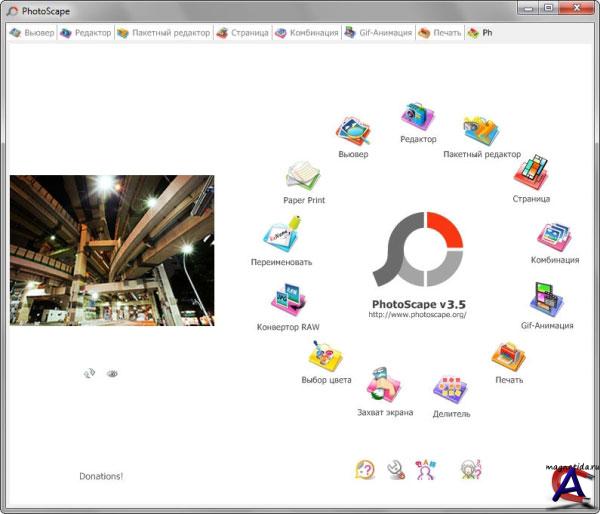The height and width of the screenshot is (514, 600).
Task: Click the overpass photo thumbnail
Action: [x=112, y=241]
